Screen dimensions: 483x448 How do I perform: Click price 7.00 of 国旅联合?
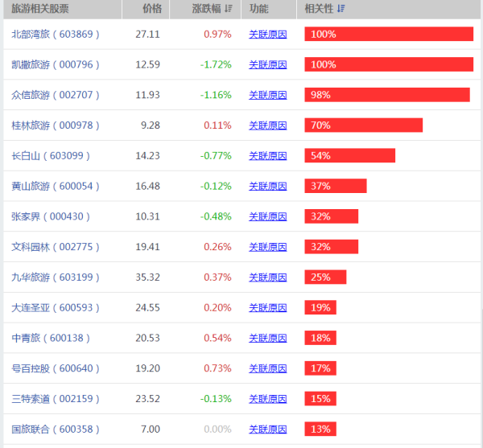[151, 430]
